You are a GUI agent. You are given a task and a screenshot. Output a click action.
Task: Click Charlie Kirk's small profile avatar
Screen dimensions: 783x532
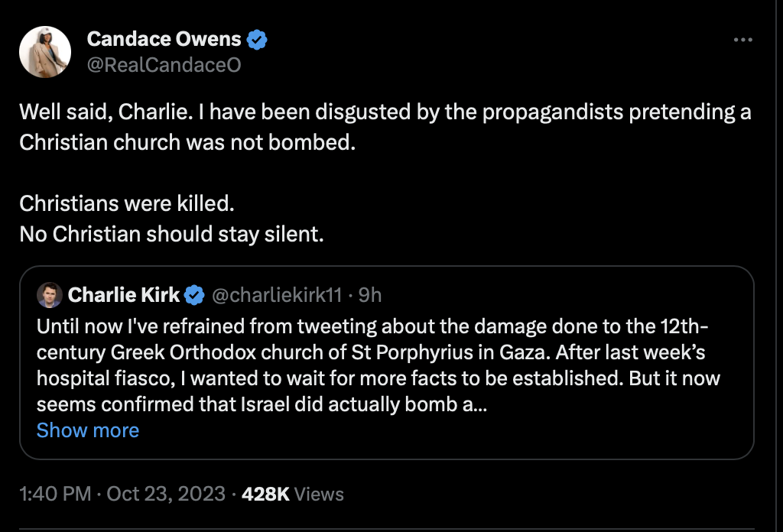pos(50,294)
